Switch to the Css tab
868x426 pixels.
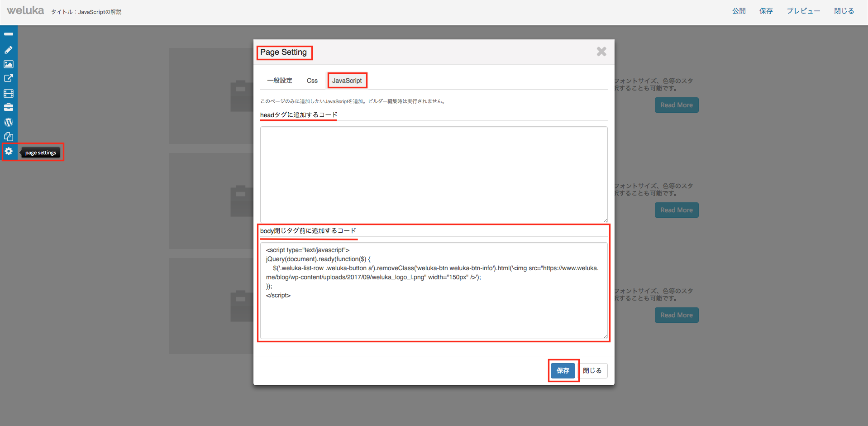312,81
